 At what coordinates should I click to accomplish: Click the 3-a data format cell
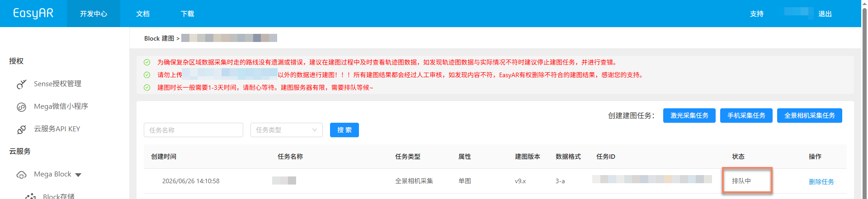pyautogui.click(x=560, y=181)
